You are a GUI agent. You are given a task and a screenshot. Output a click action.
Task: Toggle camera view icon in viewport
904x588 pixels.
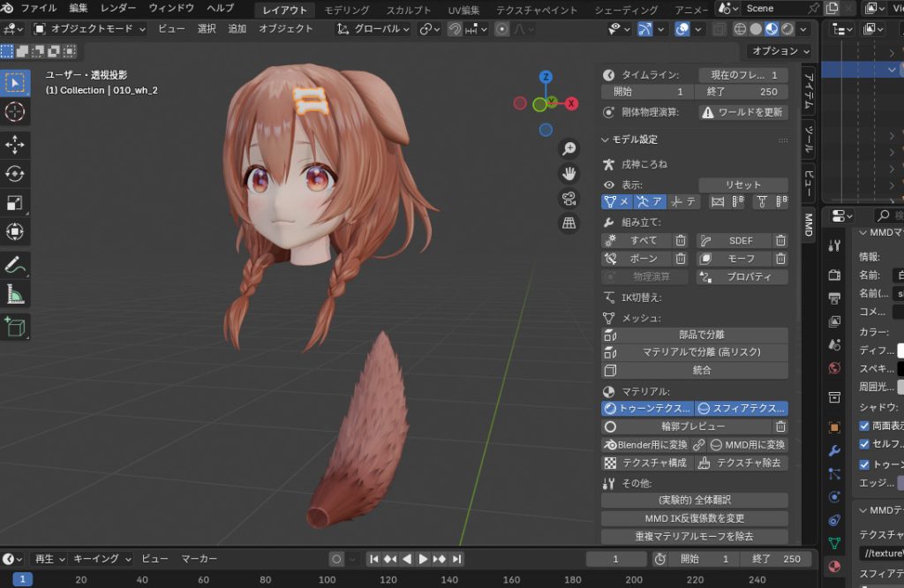pos(569,198)
